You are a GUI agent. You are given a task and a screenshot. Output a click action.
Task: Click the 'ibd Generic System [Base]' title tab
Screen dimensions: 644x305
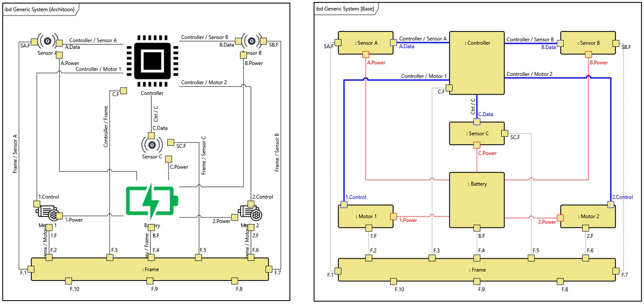[345, 9]
